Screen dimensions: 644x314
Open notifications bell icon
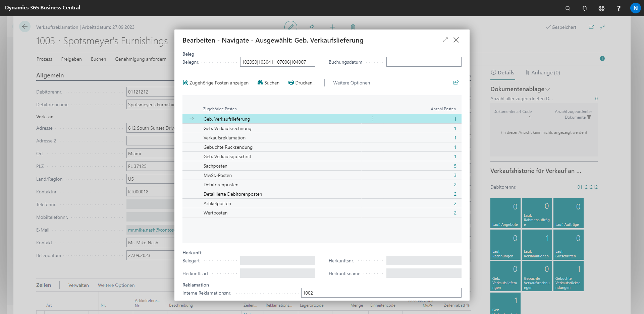[585, 8]
